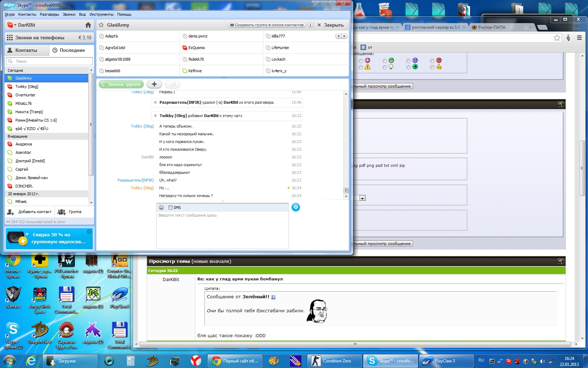588x368 pixels.
Task: Click the Skype home icon
Action: coord(88,25)
